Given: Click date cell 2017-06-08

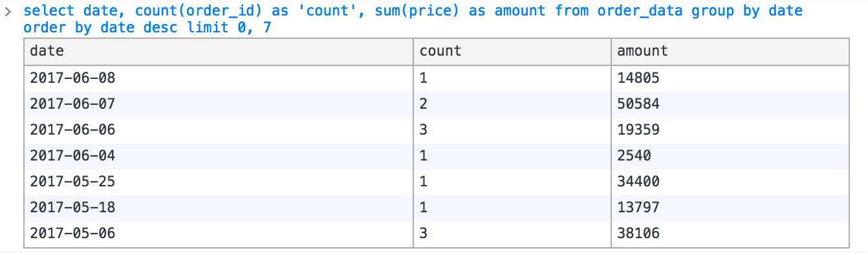Looking at the screenshot, I should coord(219,78).
